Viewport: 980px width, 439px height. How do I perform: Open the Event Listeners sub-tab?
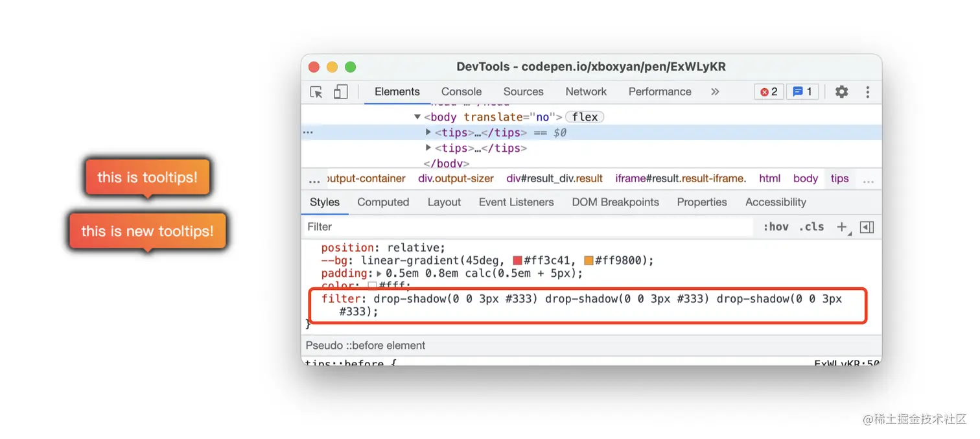pyautogui.click(x=517, y=202)
